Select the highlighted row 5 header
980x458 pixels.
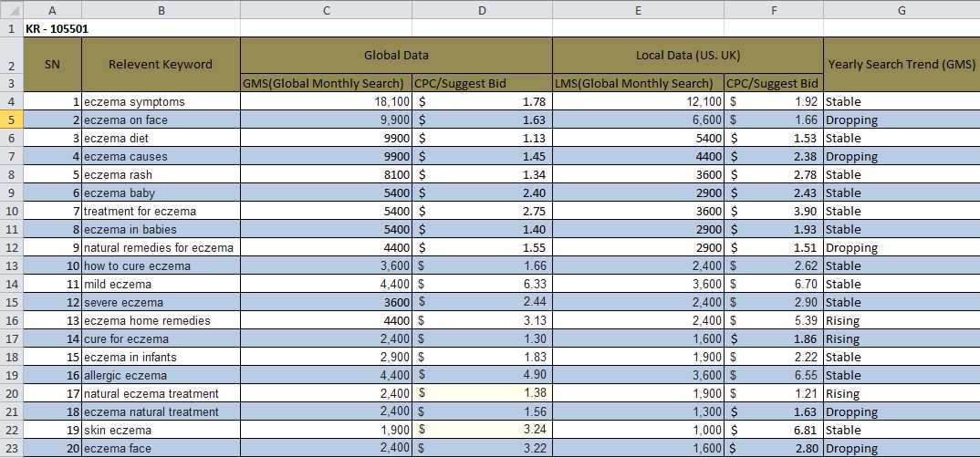(x=10, y=120)
